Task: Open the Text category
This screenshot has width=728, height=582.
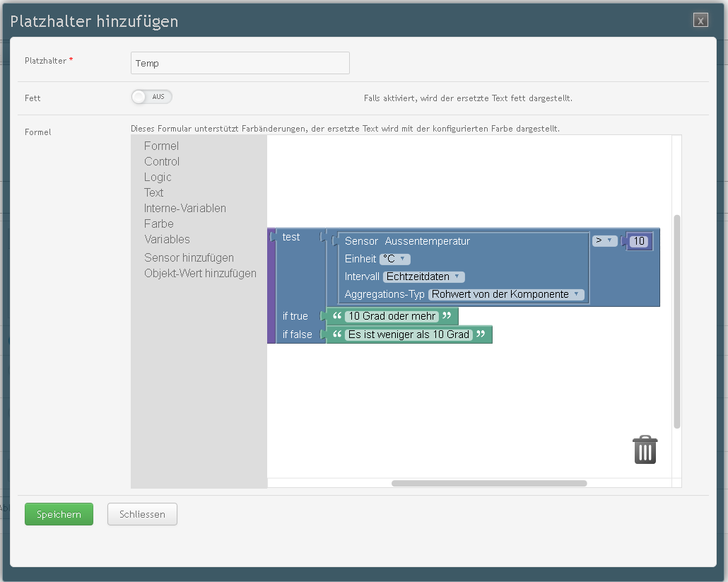Action: click(x=153, y=193)
